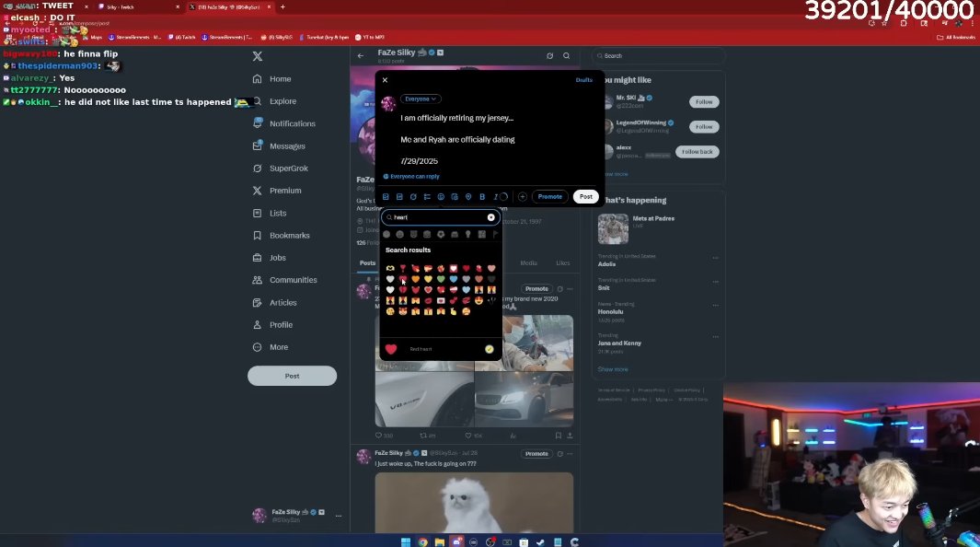Open the Honolulu trending topic
The image size is (980, 547).
click(x=610, y=311)
